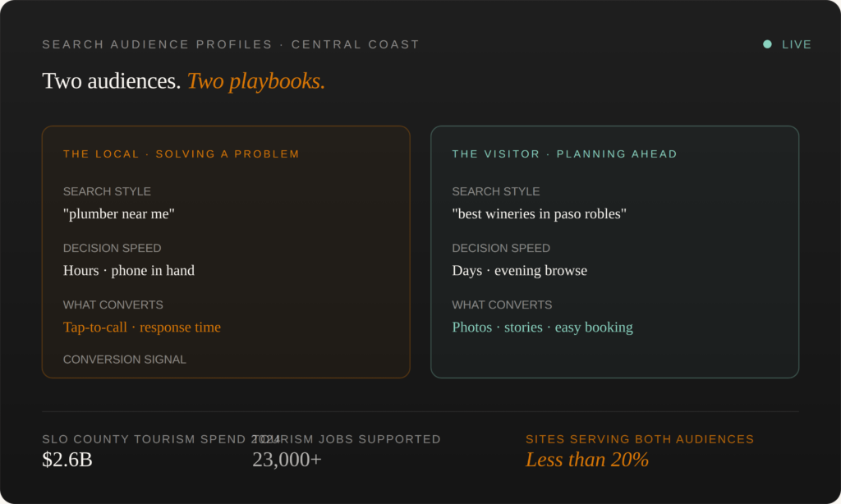Click the Conversion Signal label

click(125, 360)
